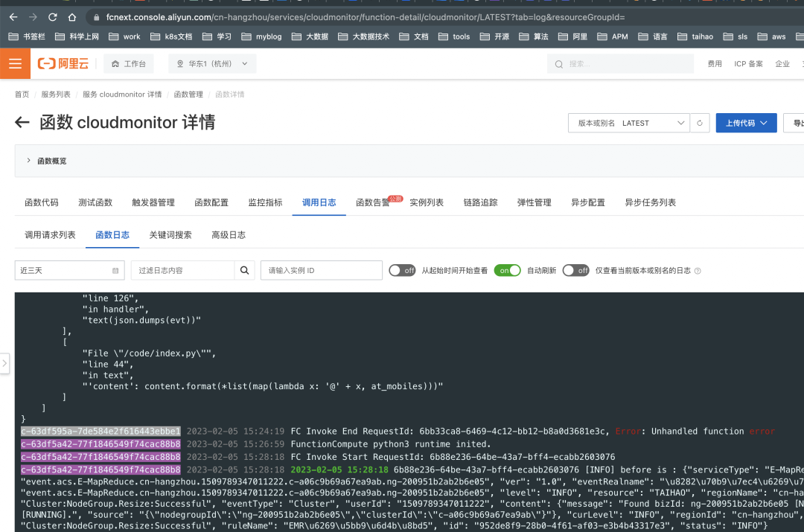Switch to 监控指标 tab
This screenshot has width=804, height=532.
pyautogui.click(x=265, y=202)
